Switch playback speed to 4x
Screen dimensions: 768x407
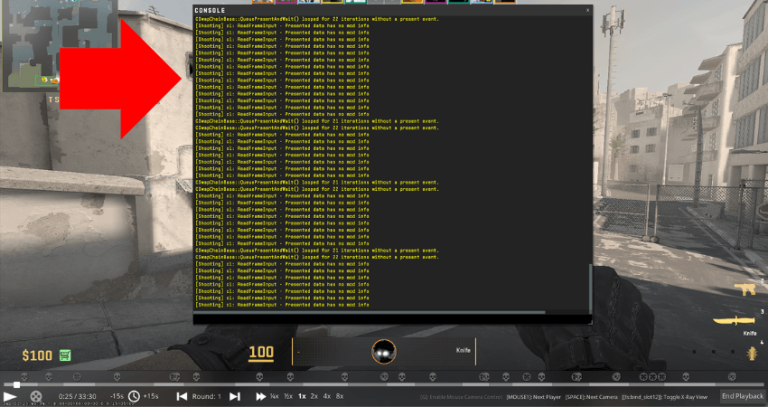[x=327, y=396]
